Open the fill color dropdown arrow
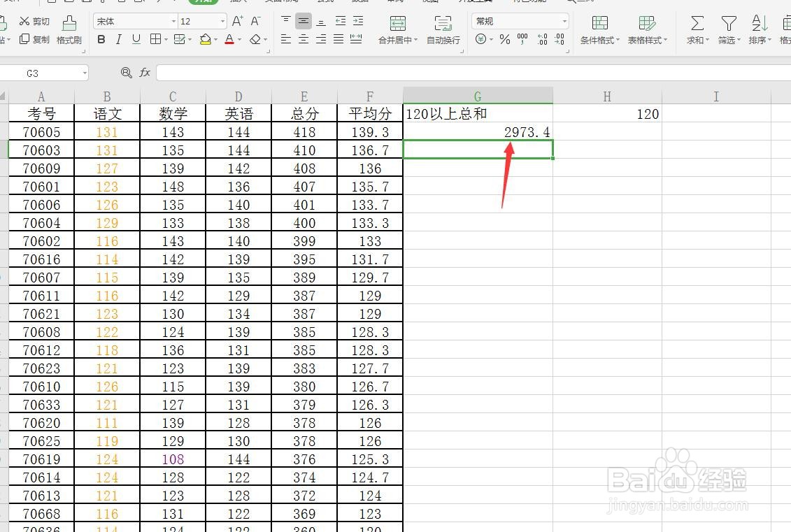 click(216, 39)
